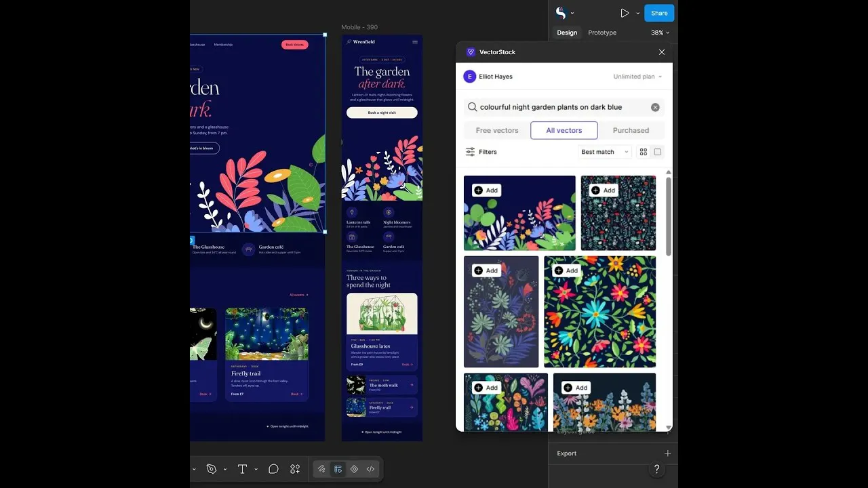This screenshot has height=488, width=868.
Task: Select the Pen tool in the bottom toolbar
Action: click(211, 469)
